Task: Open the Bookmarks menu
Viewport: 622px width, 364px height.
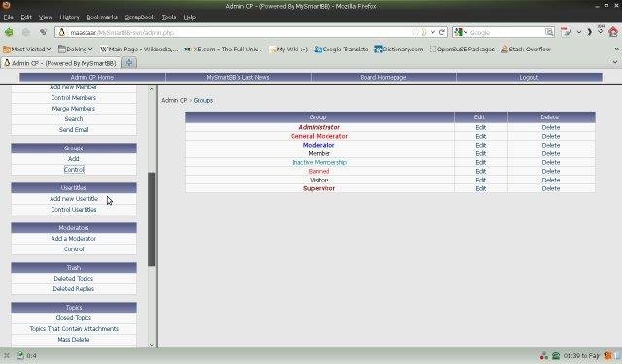Action: tap(102, 17)
